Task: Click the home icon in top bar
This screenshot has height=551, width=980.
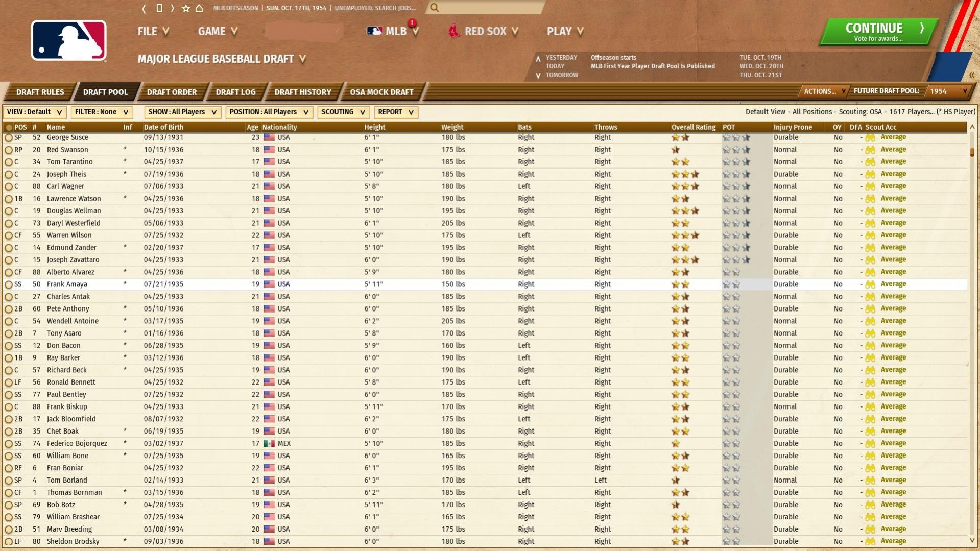Action: (199, 8)
